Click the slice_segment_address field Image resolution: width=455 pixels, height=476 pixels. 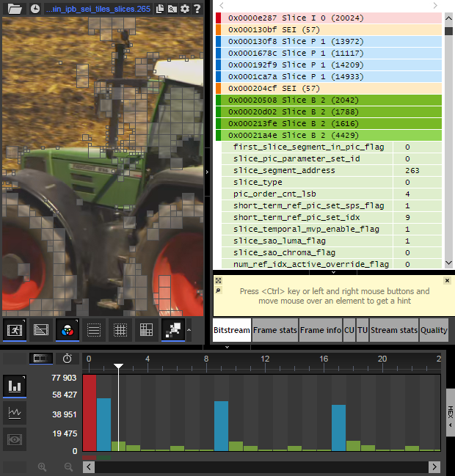pyautogui.click(x=332, y=170)
